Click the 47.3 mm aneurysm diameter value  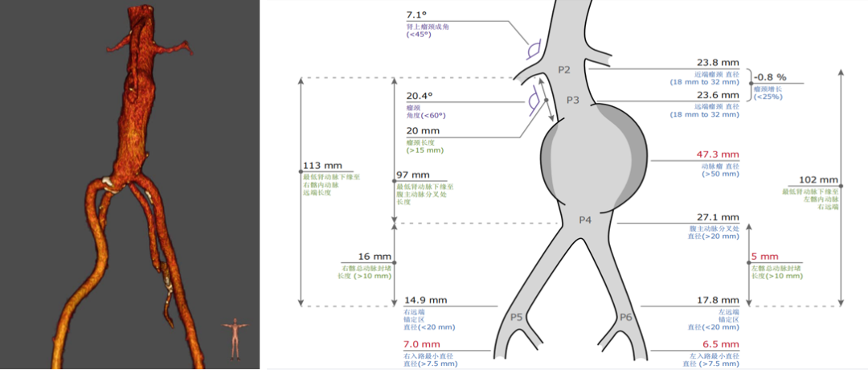pyautogui.click(x=719, y=154)
